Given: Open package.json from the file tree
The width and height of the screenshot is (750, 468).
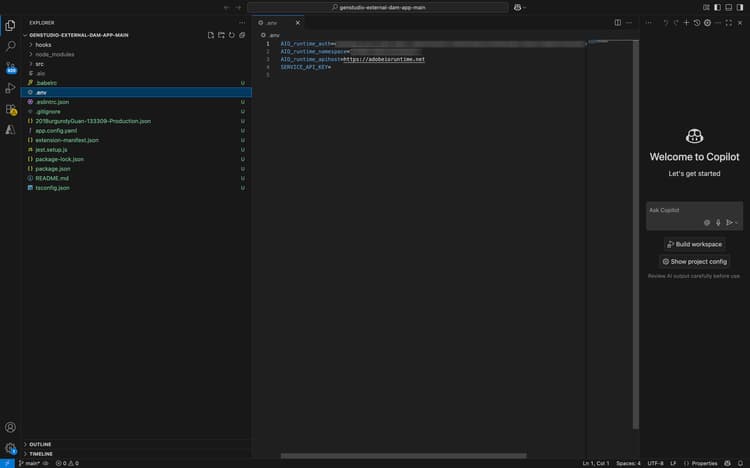Looking at the screenshot, I should [x=52, y=169].
